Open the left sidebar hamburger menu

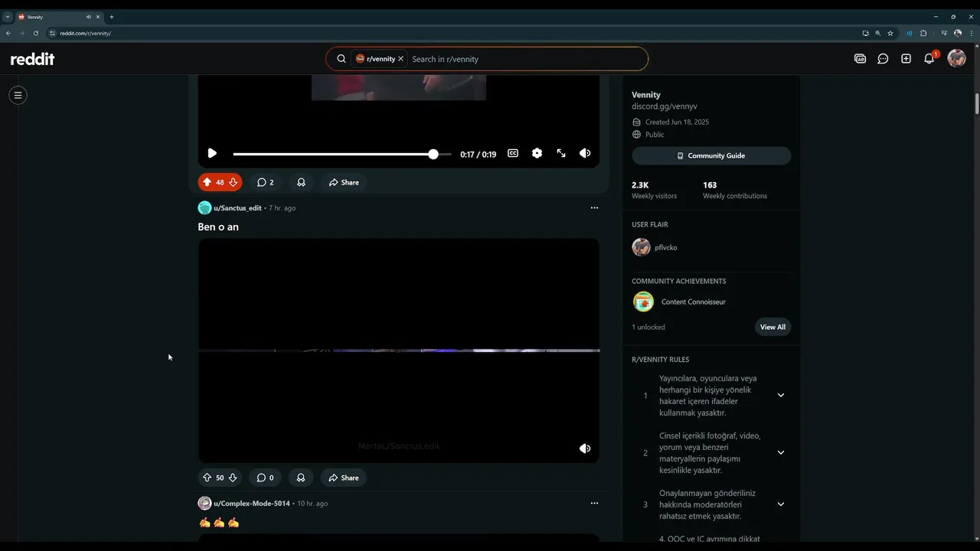click(x=18, y=96)
